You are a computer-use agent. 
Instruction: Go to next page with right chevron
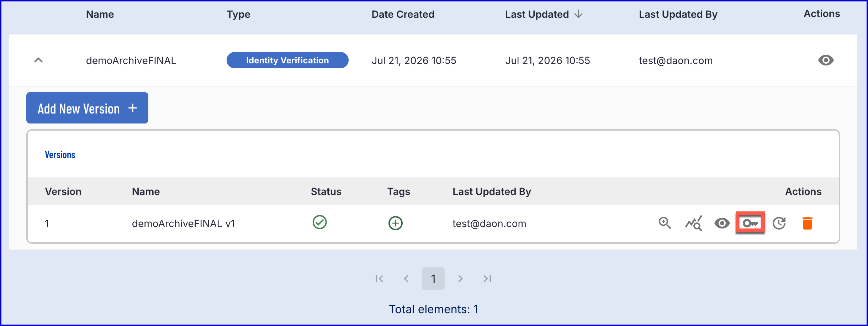tap(460, 279)
